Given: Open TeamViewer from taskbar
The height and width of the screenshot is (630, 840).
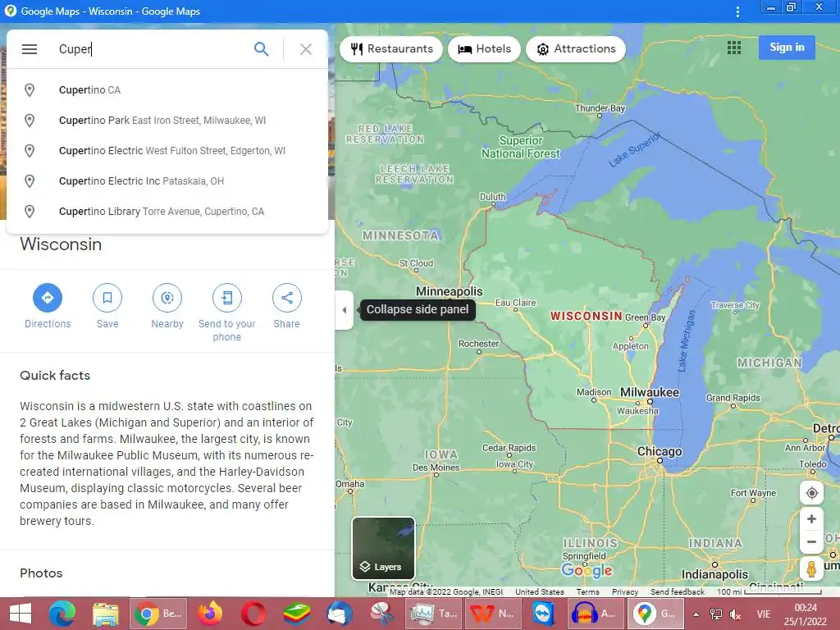Looking at the screenshot, I should (543, 614).
